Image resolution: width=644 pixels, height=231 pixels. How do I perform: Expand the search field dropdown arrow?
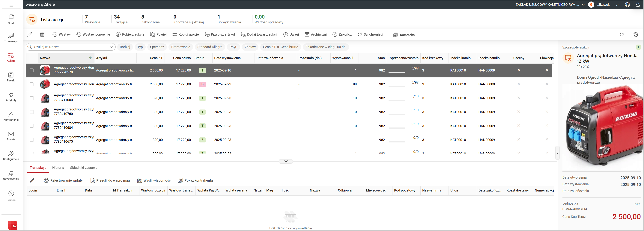tap(111, 47)
